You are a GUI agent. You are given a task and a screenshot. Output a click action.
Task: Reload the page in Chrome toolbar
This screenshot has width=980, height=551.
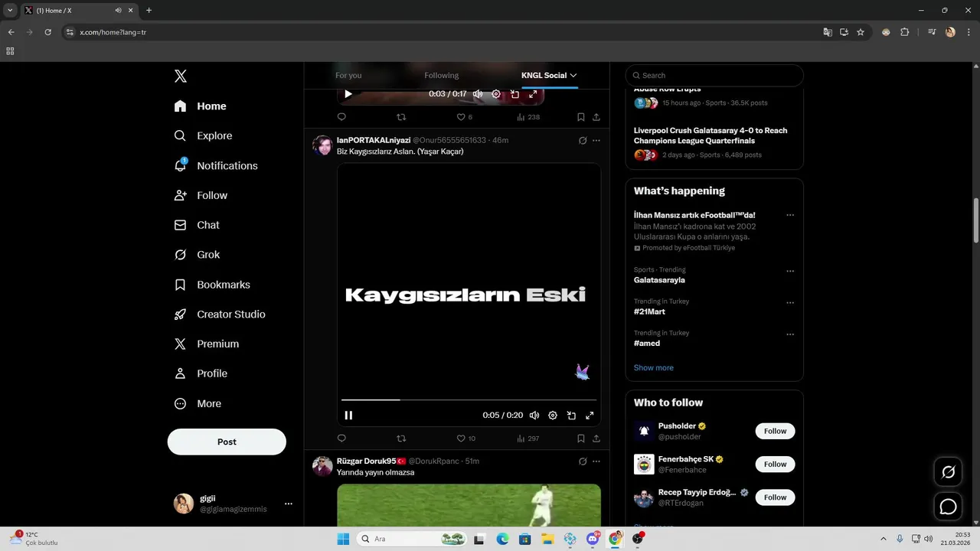[x=47, y=32]
